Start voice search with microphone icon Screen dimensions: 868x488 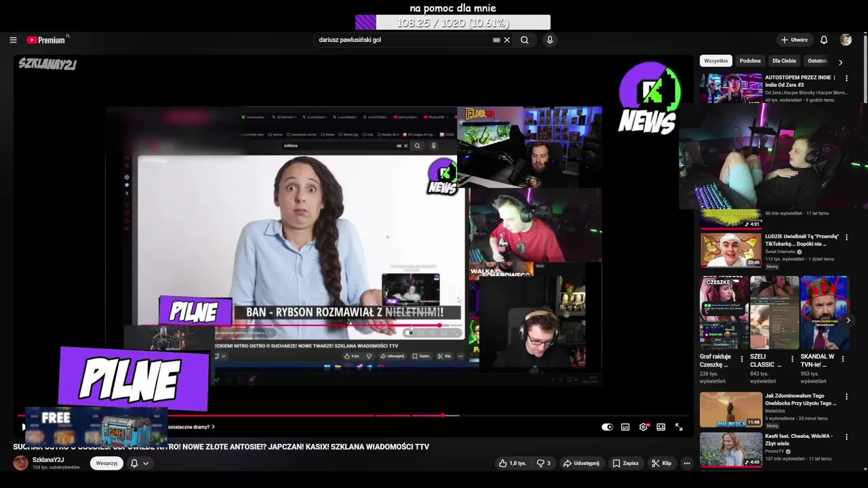(550, 40)
